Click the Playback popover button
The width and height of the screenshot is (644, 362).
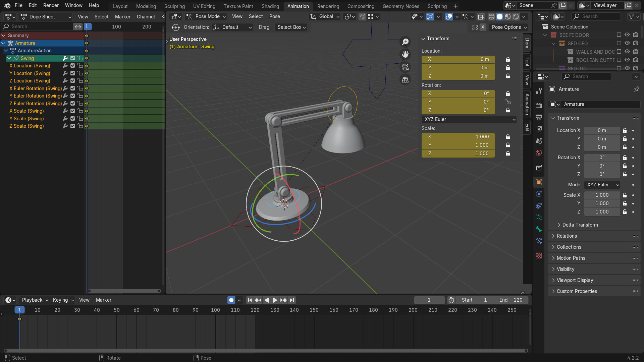[35, 300]
